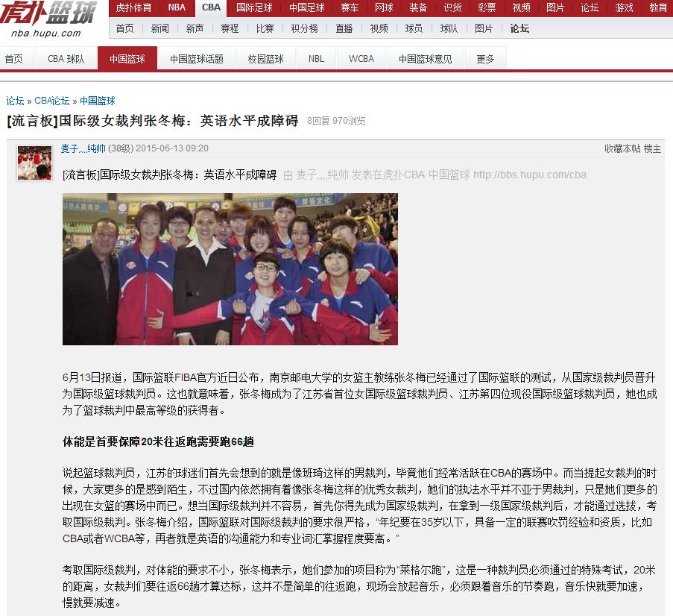
Task: Open the 识货 section
Action: [x=452, y=7]
